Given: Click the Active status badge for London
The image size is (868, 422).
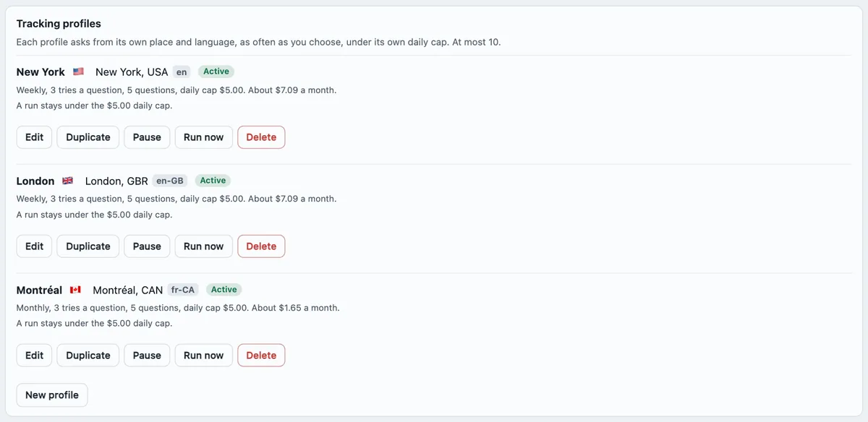Looking at the screenshot, I should coord(213,181).
